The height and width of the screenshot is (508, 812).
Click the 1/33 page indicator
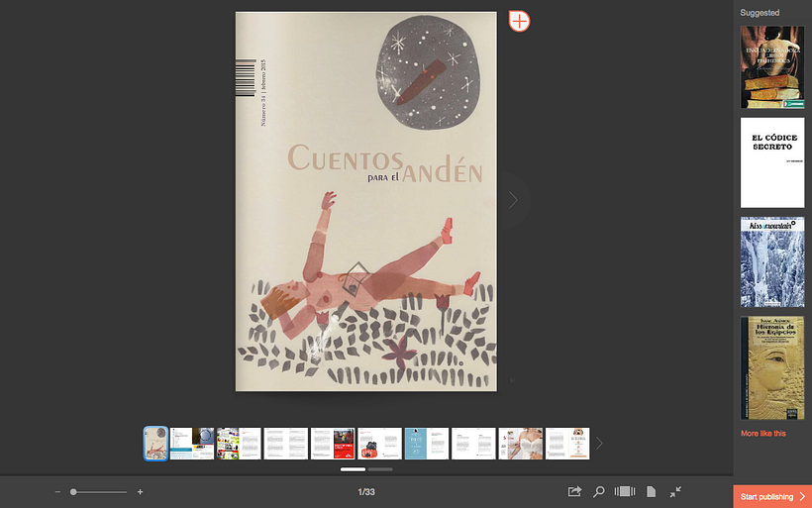pos(366,492)
